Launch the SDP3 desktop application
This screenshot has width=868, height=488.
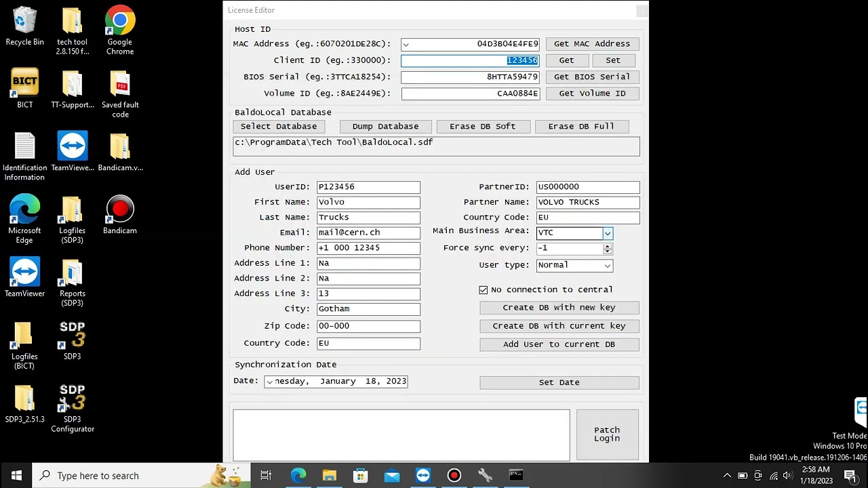[73, 341]
